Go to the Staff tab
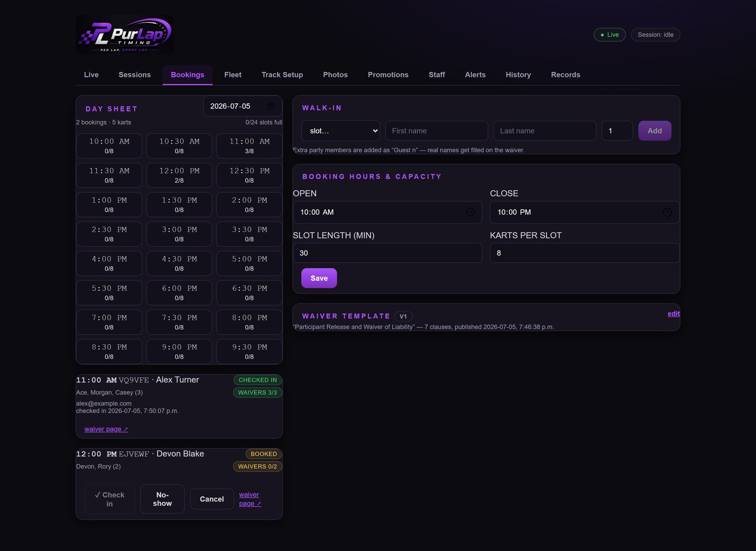The height and width of the screenshot is (551, 756). click(x=437, y=75)
